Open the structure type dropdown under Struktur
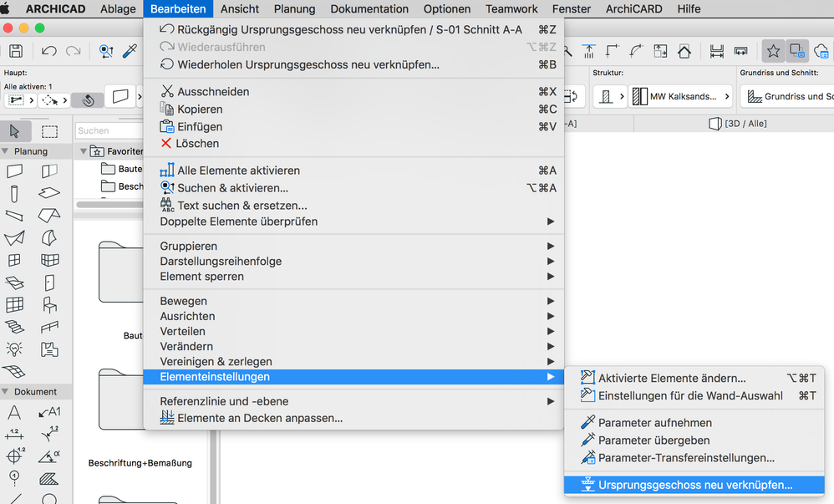The height and width of the screenshot is (504, 834). (610, 96)
